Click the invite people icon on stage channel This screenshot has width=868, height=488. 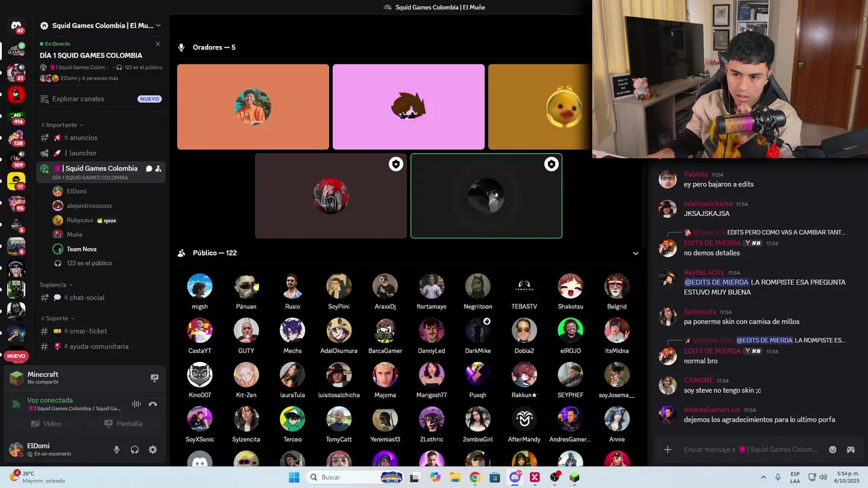coord(158,169)
